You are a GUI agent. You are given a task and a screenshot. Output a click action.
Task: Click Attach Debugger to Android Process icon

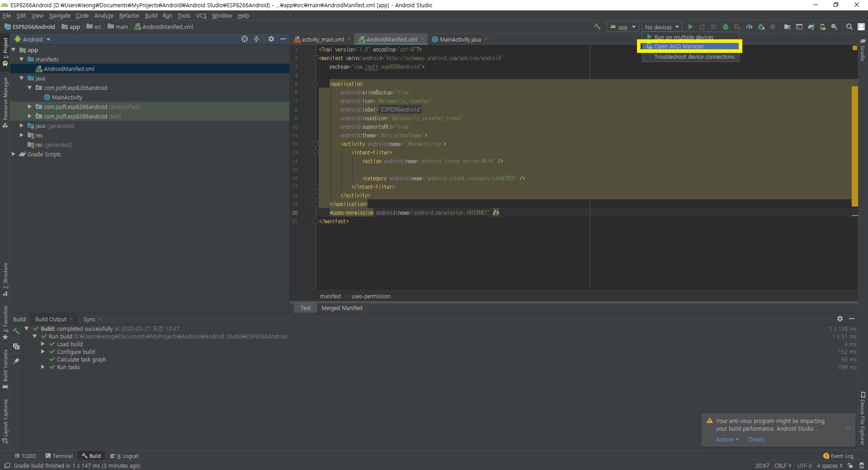pyautogui.click(x=761, y=27)
